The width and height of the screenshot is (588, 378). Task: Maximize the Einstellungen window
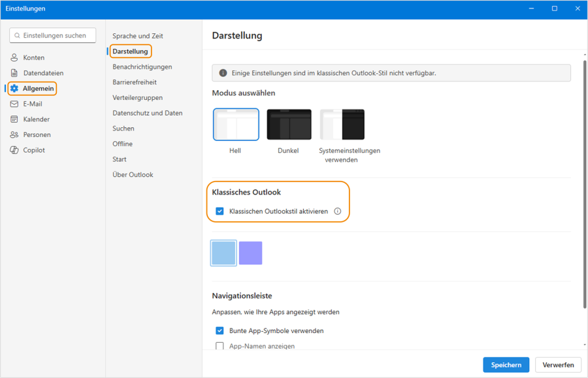[x=554, y=8]
